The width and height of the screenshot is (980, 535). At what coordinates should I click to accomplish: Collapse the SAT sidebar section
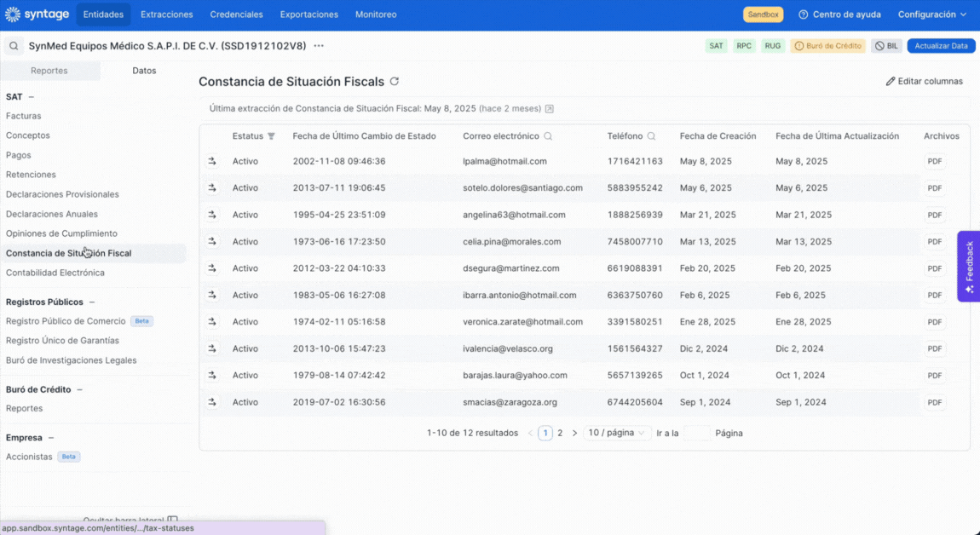tap(32, 97)
